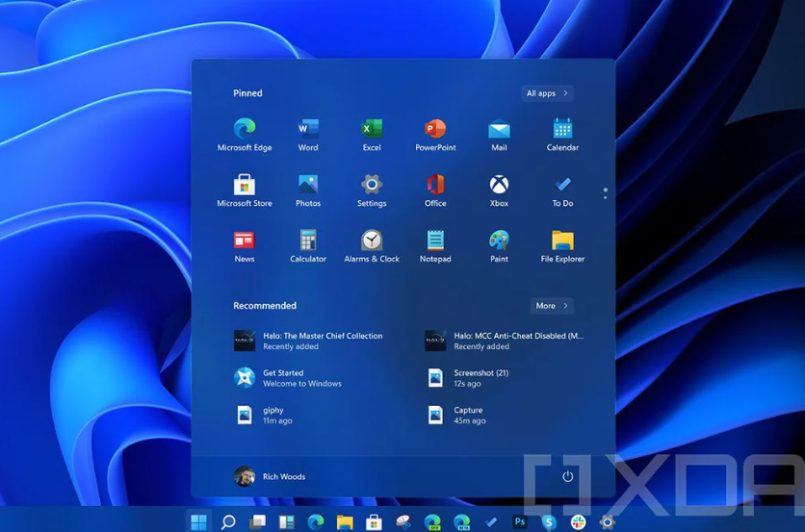
Task: Open the giphy recent file
Action: click(x=263, y=415)
